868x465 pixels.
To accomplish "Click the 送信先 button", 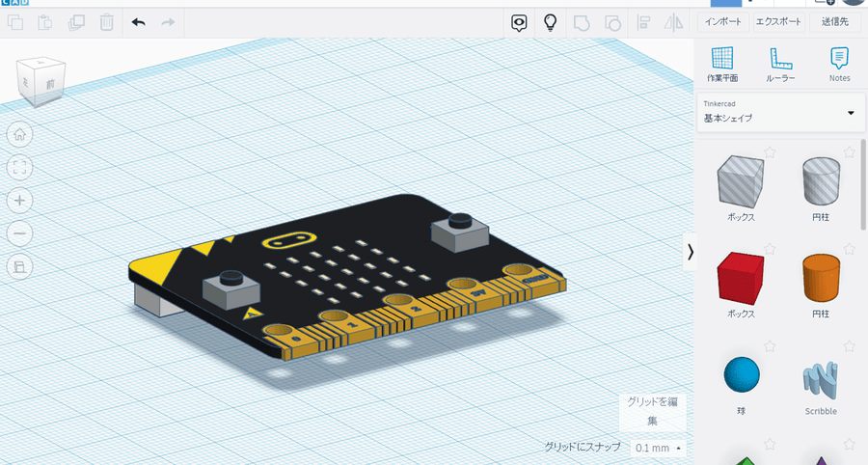I will 835,22.
